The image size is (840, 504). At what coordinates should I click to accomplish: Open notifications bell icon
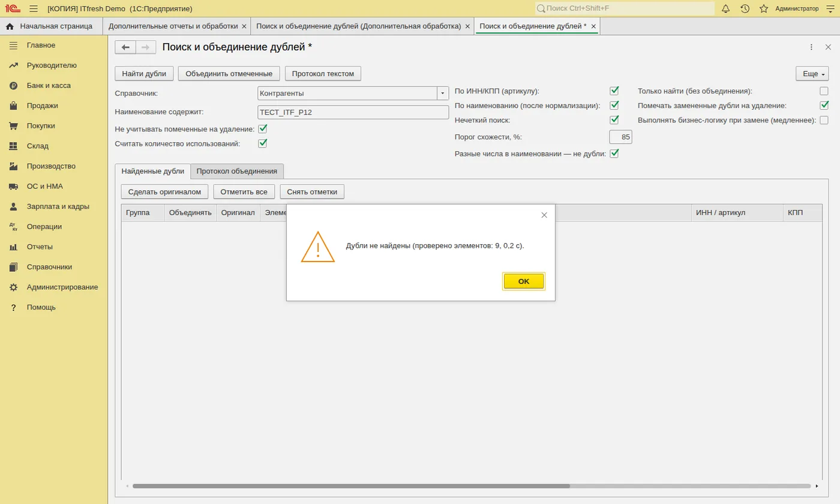pyautogui.click(x=725, y=8)
